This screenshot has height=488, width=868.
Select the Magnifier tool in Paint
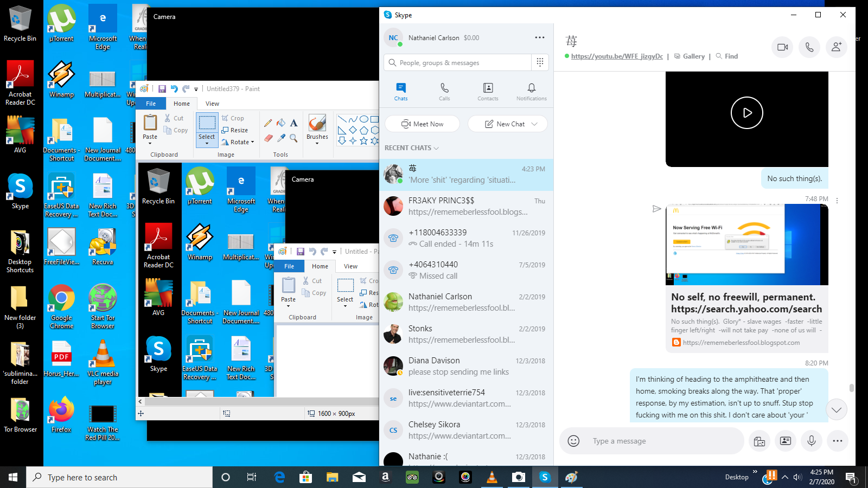(293, 138)
